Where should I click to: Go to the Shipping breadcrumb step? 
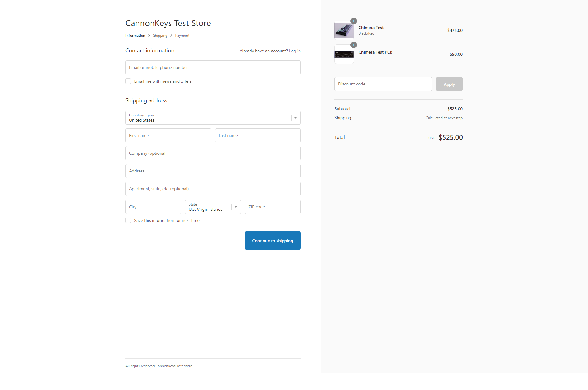(x=160, y=36)
